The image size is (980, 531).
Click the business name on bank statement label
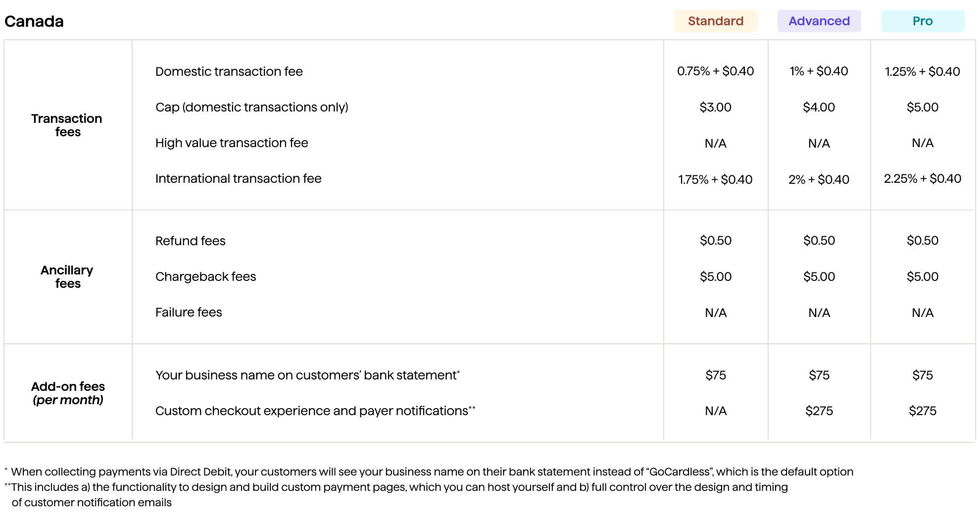[307, 375]
